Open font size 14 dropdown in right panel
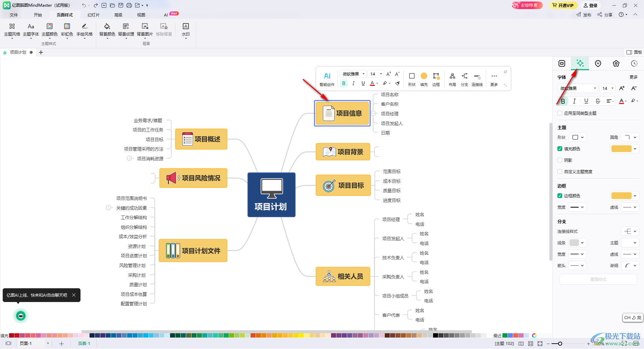The height and width of the screenshot is (349, 644). tap(607, 88)
